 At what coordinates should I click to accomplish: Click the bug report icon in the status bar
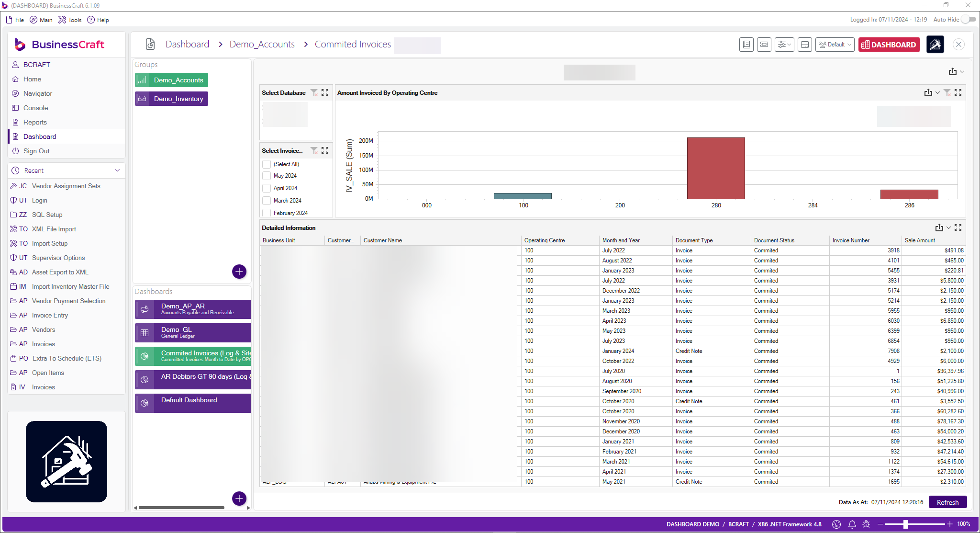tap(866, 524)
